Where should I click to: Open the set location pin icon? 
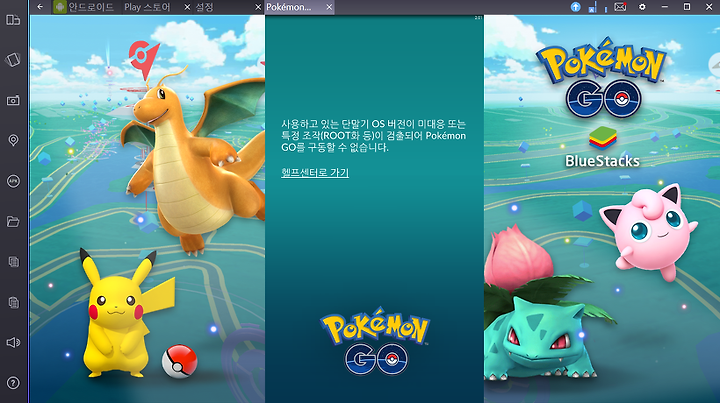click(13, 140)
